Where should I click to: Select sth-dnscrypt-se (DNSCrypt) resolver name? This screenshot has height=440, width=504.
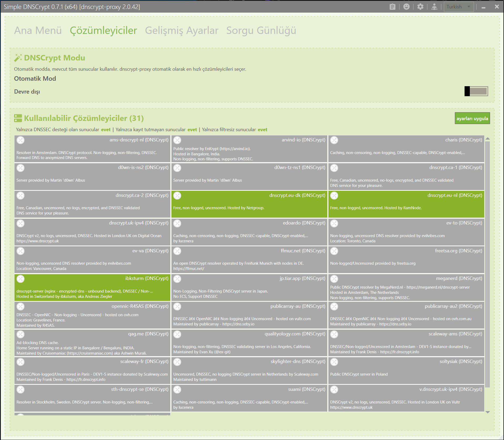tap(140, 389)
